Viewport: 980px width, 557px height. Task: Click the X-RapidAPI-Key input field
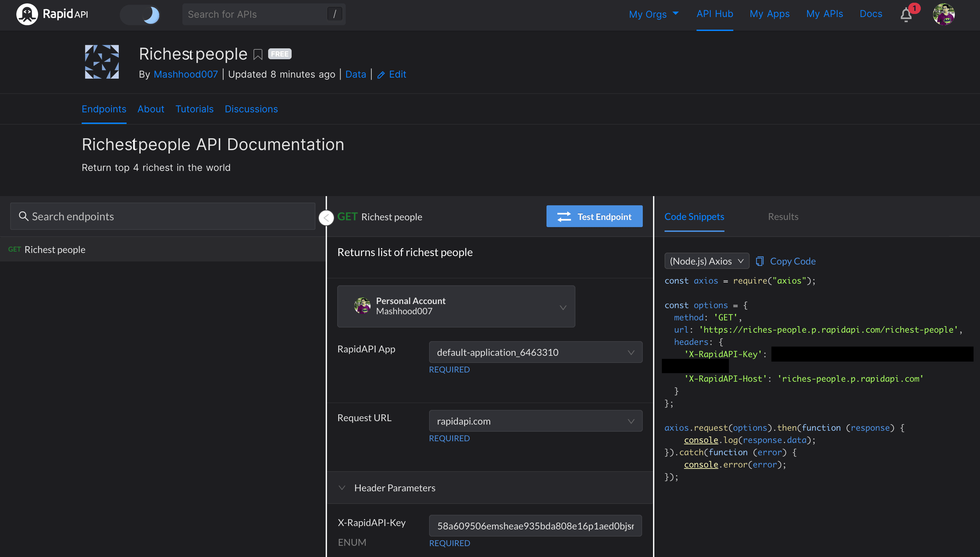pos(535,525)
